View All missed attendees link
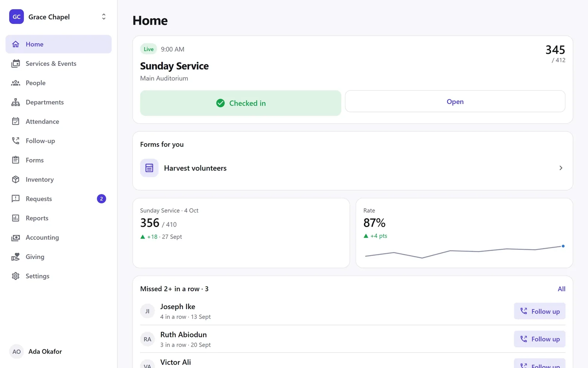This screenshot has width=588, height=368. click(x=562, y=289)
